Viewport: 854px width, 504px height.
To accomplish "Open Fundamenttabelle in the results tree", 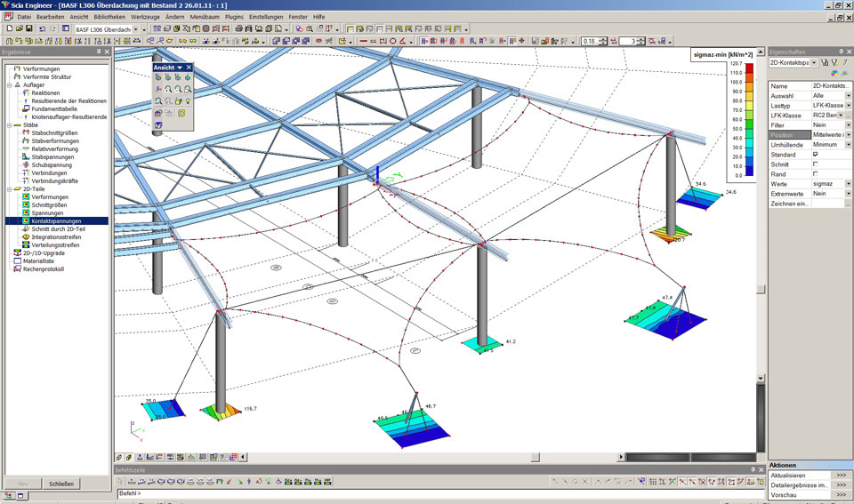I will (x=56, y=108).
